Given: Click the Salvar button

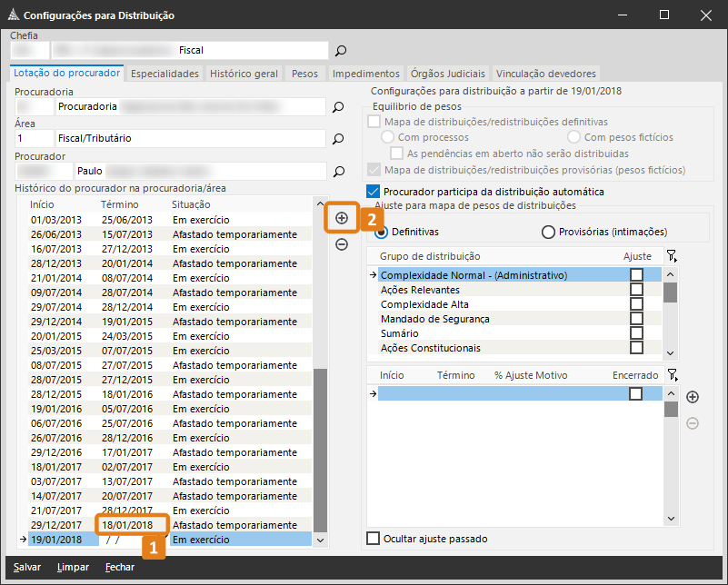Looking at the screenshot, I should click(x=26, y=567).
